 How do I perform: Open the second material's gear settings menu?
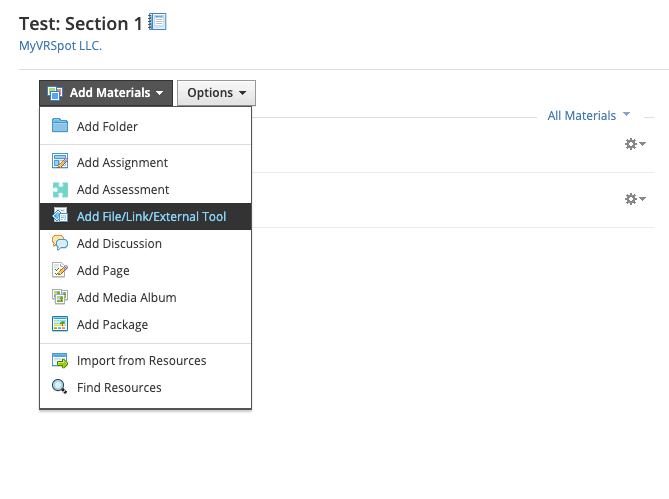tap(634, 199)
